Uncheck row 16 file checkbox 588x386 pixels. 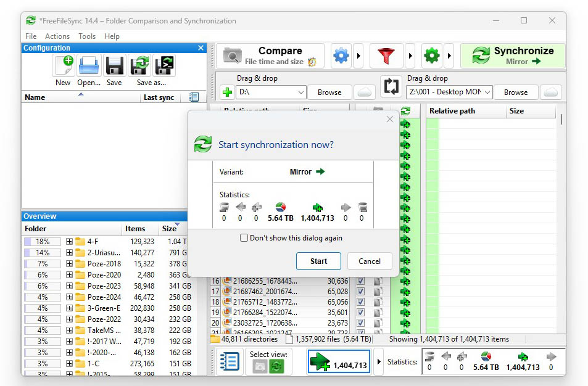click(360, 281)
